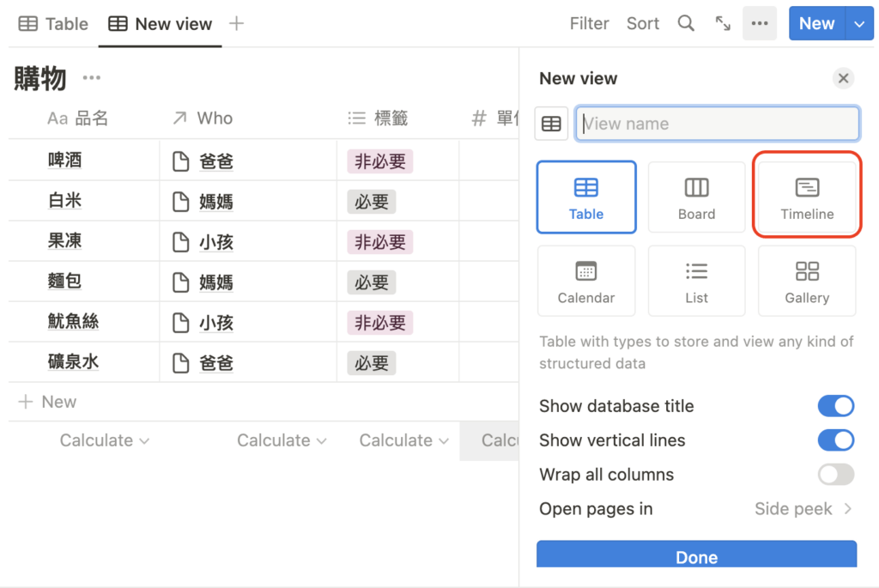Click the search magnifier icon
The height and width of the screenshot is (588, 879).
[686, 24]
